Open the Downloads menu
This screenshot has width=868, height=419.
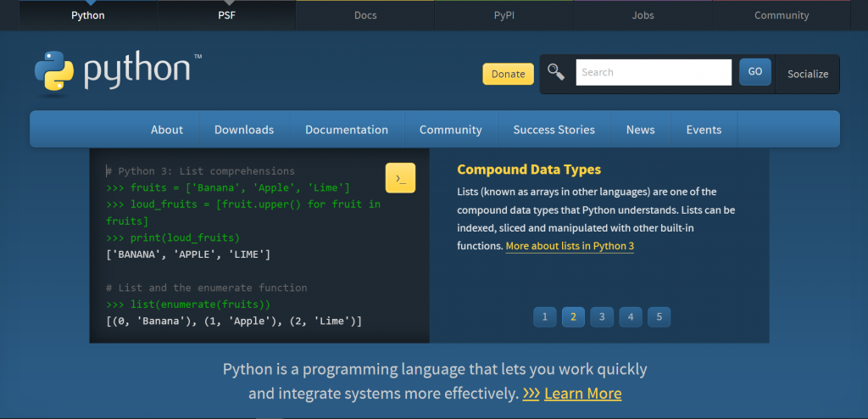(x=244, y=130)
